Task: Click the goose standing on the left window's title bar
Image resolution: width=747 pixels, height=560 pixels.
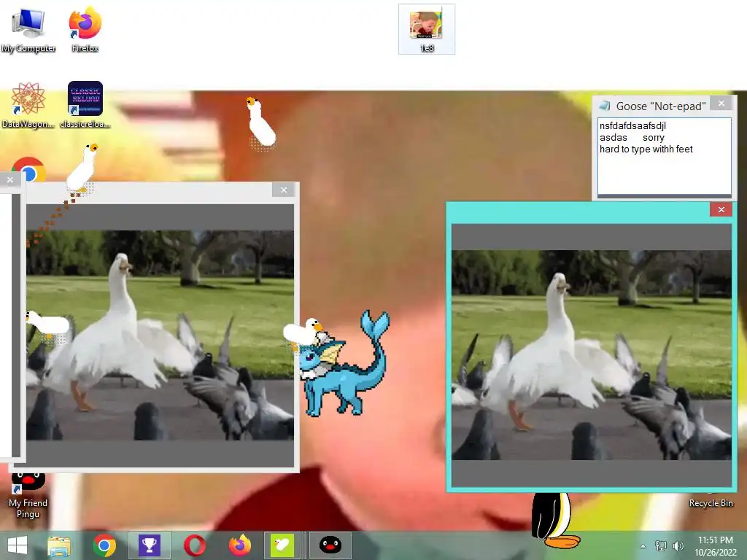Action: pyautogui.click(x=82, y=168)
